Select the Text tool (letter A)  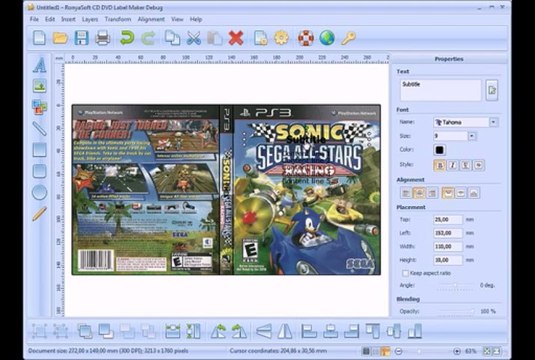point(40,65)
